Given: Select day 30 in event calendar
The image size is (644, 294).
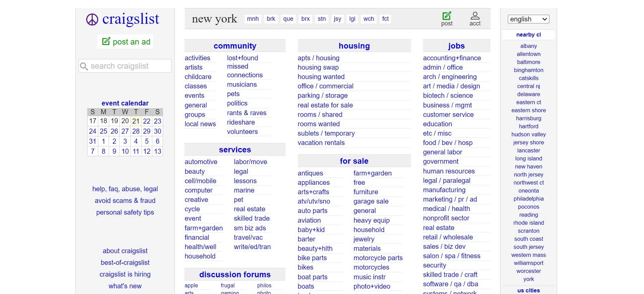Looking at the screenshot, I should point(158,131).
